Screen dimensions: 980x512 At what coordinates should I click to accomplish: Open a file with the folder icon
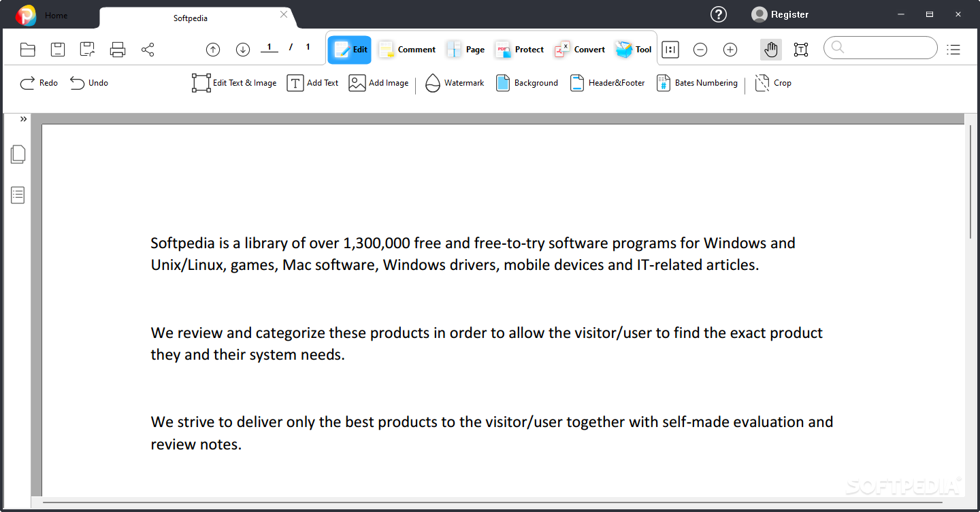click(x=28, y=50)
